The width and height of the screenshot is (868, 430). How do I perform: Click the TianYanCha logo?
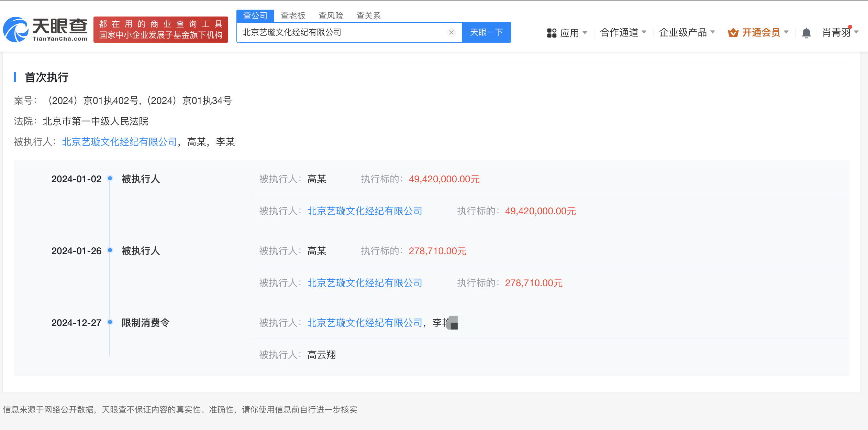(45, 30)
